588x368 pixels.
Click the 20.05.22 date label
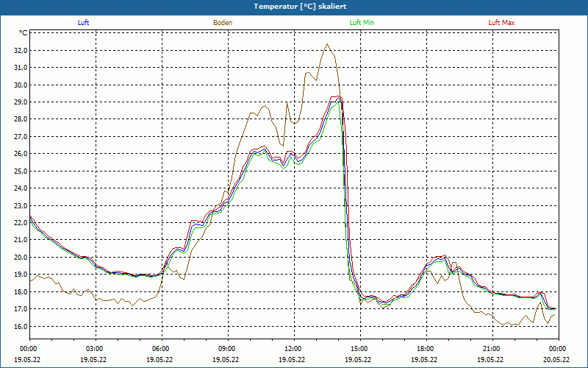click(x=556, y=359)
